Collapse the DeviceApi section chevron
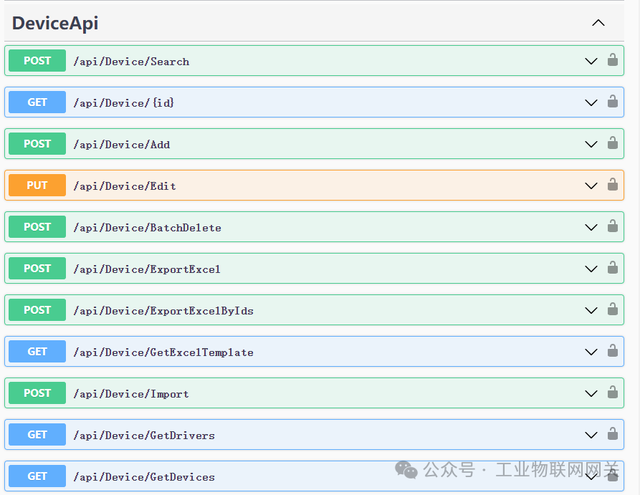Image resolution: width=640 pixels, height=495 pixels. click(598, 23)
